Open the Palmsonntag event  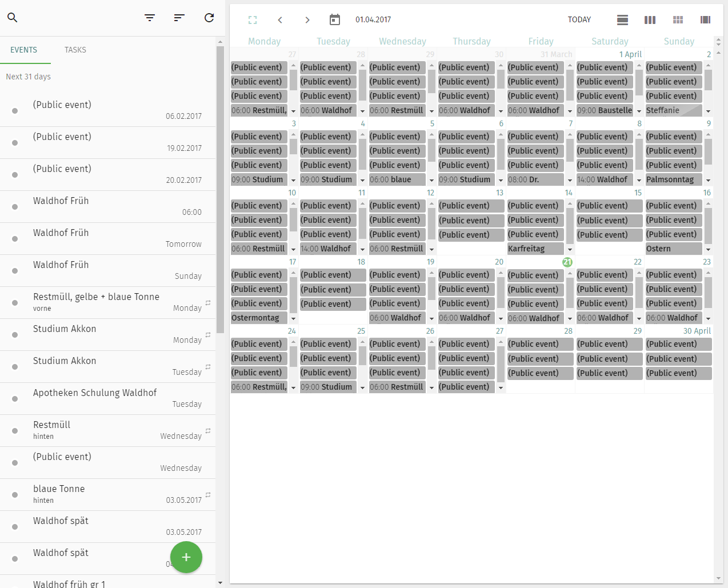click(674, 179)
